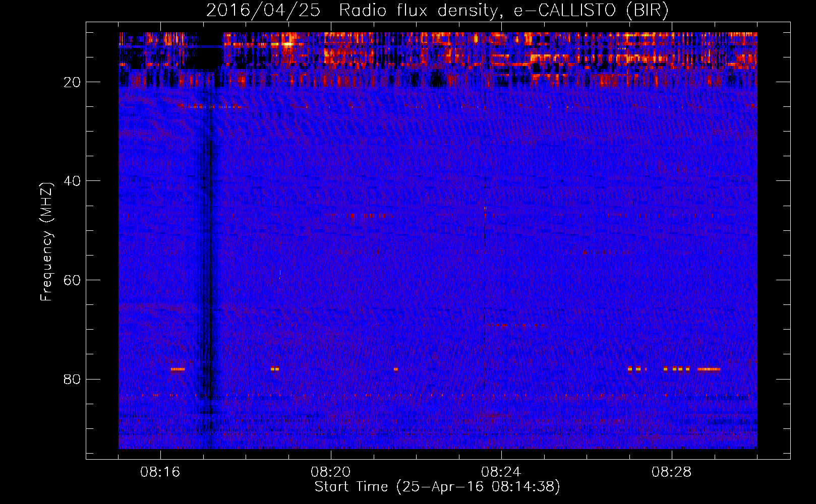Screen dimensions: 816x504
Task: Click the 60 MHz frequency tick label
Action: tap(72, 280)
